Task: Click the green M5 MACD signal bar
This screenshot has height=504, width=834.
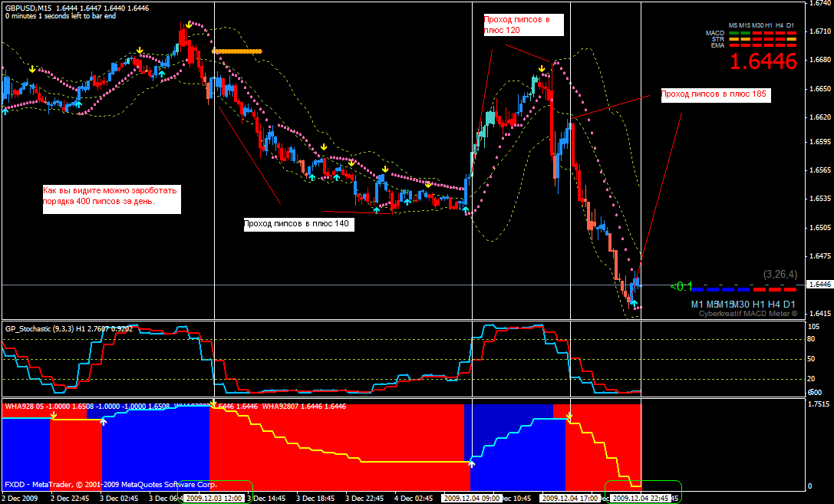Action: point(733,33)
